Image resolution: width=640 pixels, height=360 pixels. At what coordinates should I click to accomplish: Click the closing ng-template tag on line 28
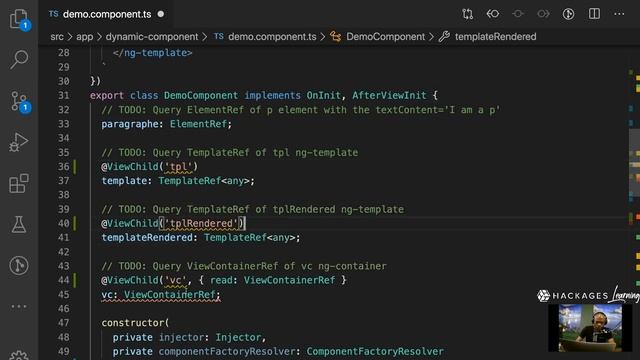152,53
